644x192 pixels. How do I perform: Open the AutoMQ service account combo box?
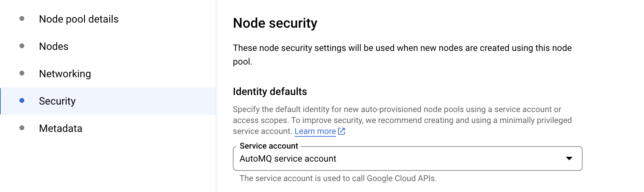[407, 159]
